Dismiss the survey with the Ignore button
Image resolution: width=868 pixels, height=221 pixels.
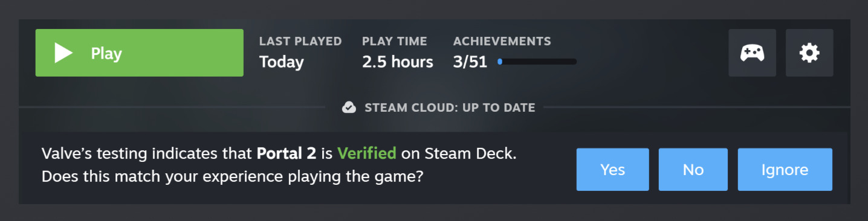785,170
